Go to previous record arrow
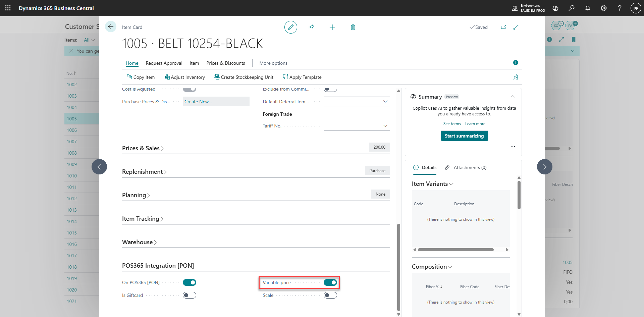Screen dimensions: 644x317 (x=99, y=167)
